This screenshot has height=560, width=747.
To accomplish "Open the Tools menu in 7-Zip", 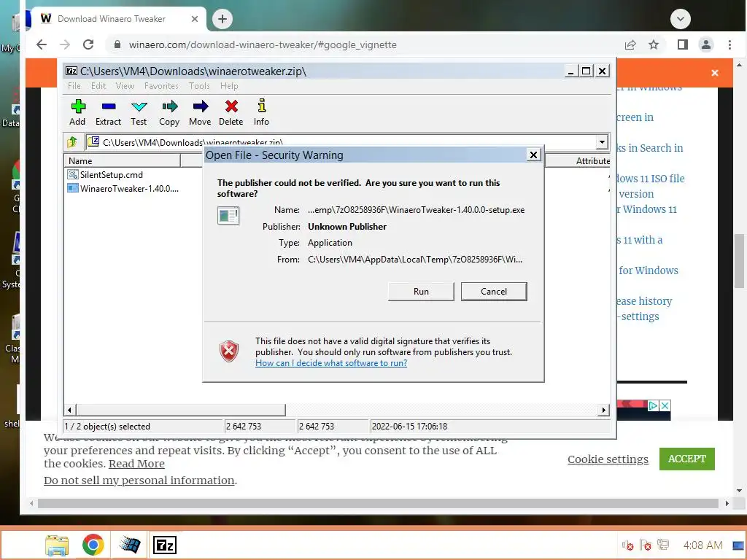I will pyautogui.click(x=199, y=86).
